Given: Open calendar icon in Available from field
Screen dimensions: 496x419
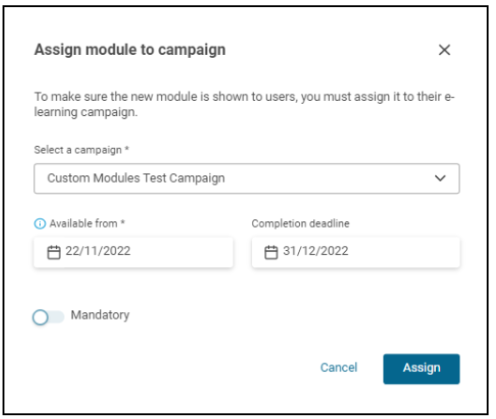Looking at the screenshot, I should [x=54, y=252].
